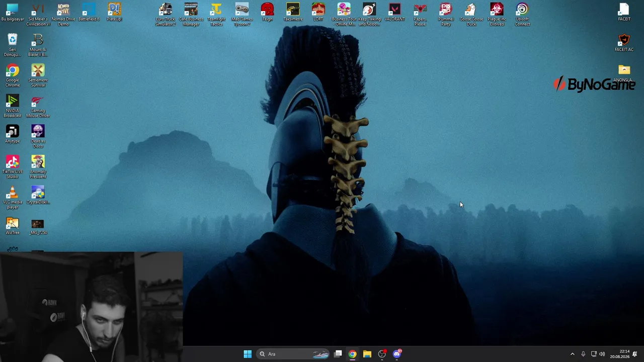Image resolution: width=644 pixels, height=362 pixels.
Task: Select the Anytype desktop shortcut
Action: coord(12,135)
